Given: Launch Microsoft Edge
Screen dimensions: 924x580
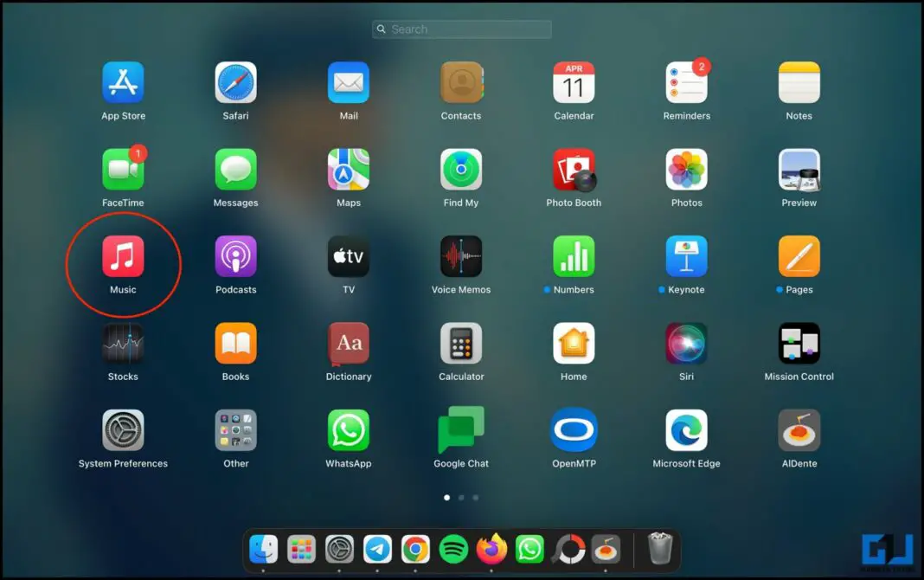Looking at the screenshot, I should (686, 430).
